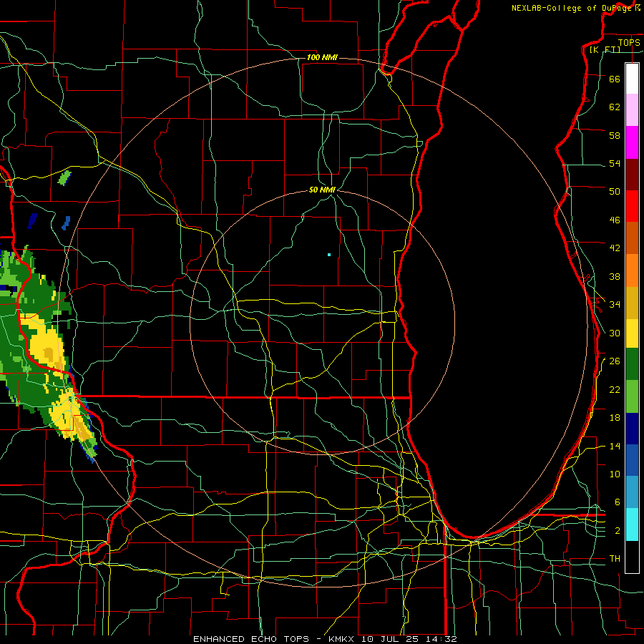The width and height of the screenshot is (644, 644).
Task: Click the gold legend swatch between the 38 and 34 labels
Action: [x=632, y=303]
